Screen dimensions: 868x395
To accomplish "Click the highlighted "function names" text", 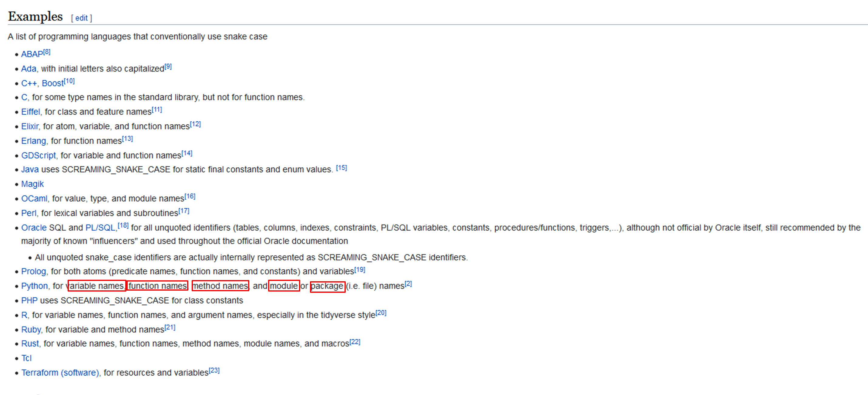I will coord(157,286).
